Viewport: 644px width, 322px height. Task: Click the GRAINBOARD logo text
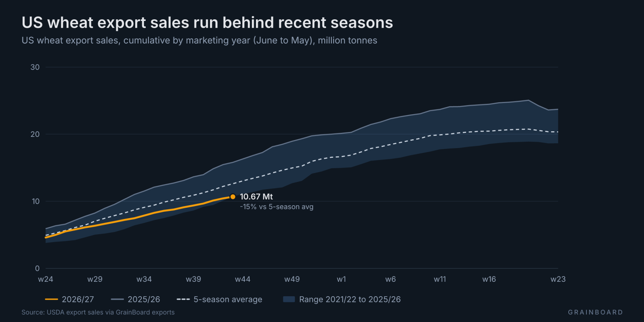(595, 312)
